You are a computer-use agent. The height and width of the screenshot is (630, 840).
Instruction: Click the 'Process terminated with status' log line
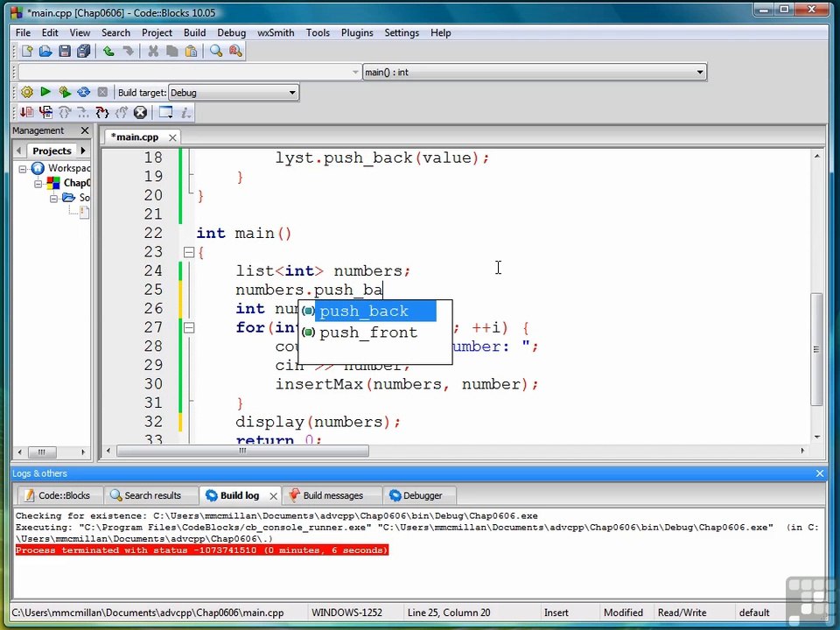click(201, 550)
